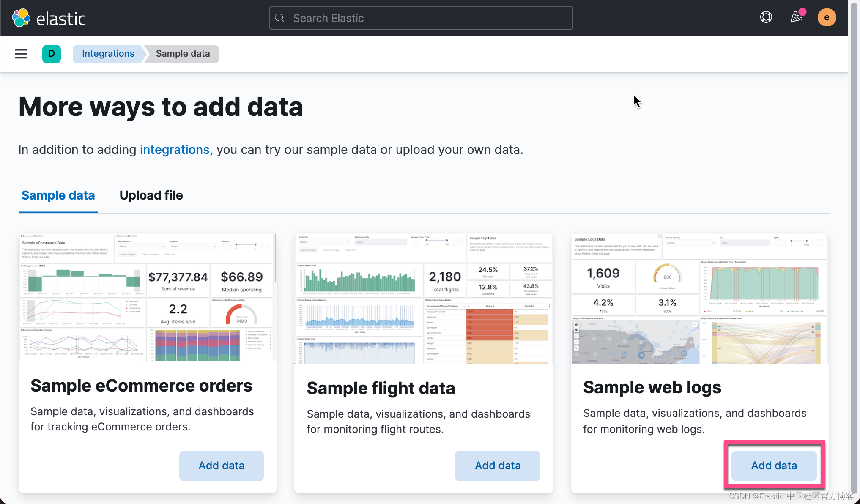This screenshot has height=504, width=860.
Task: Click the search magnifier icon
Action: (x=279, y=18)
